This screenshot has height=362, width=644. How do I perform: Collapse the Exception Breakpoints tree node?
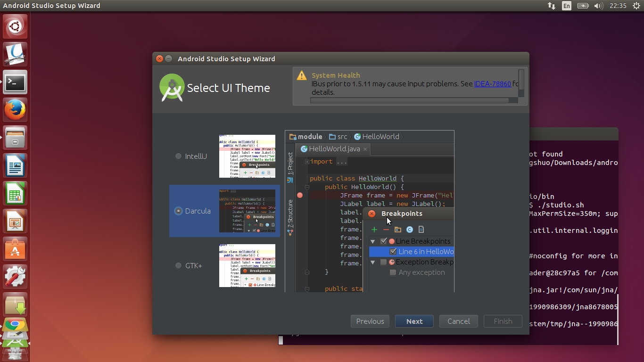373,262
